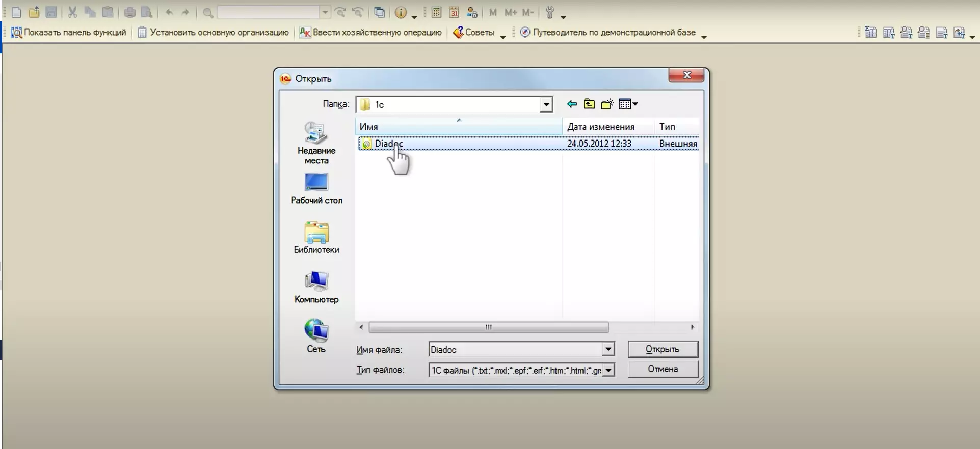Expand the Тип файлов dropdown

click(x=608, y=370)
